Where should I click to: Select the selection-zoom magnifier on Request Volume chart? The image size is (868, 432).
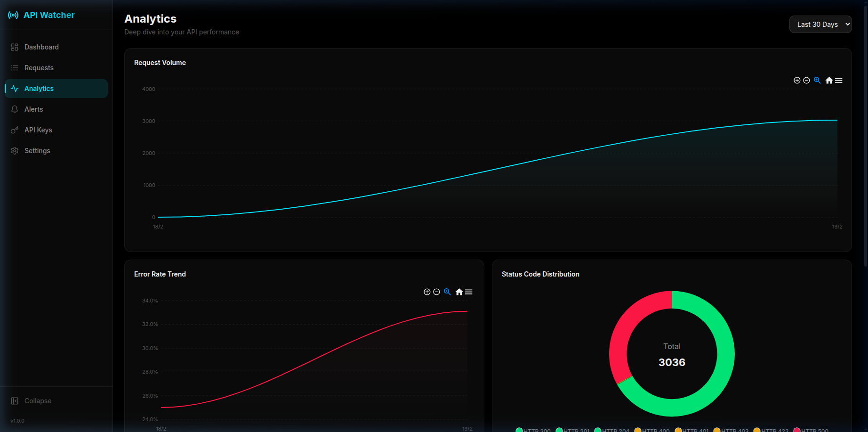pos(817,80)
